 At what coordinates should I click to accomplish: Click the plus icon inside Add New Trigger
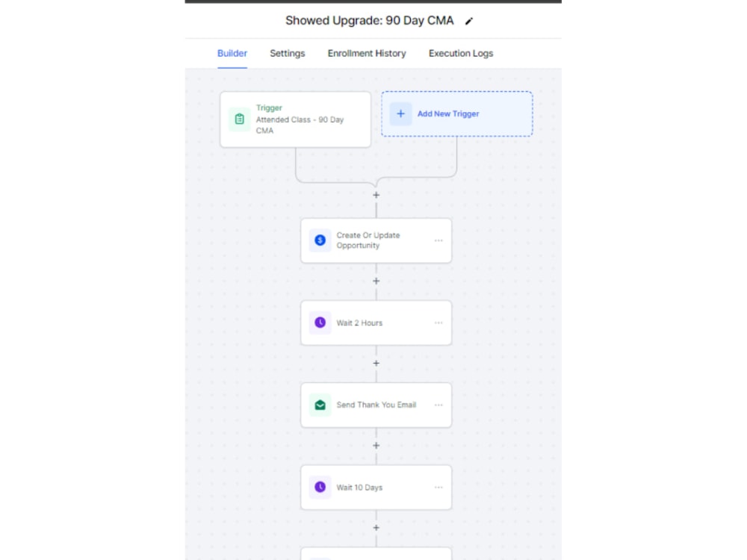[401, 113]
